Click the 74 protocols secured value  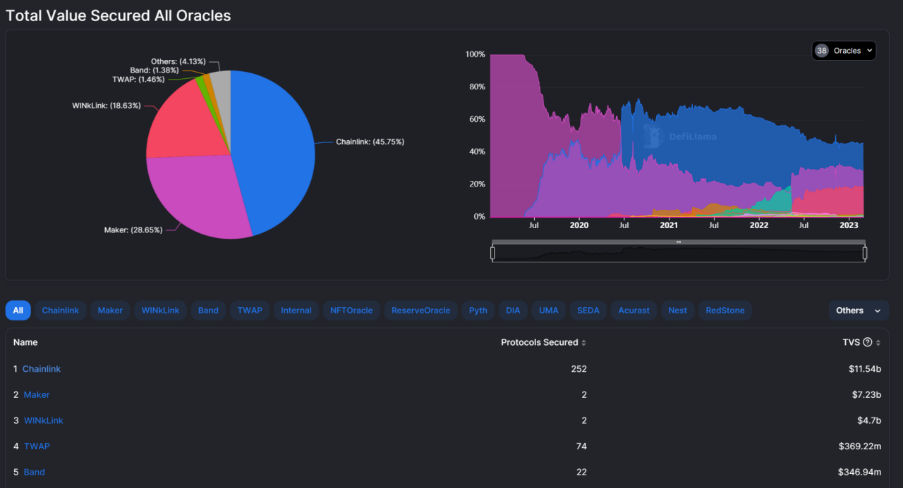pos(581,446)
